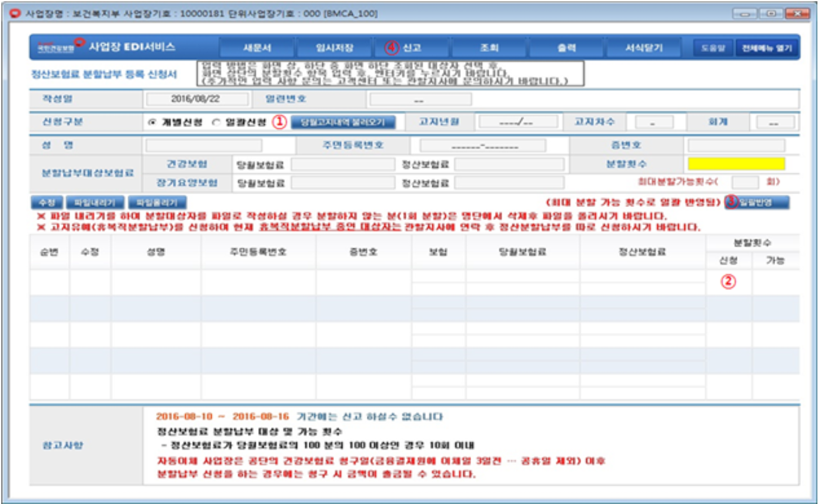Click the 일괄반영 button
This screenshot has width=818, height=504.
click(763, 202)
